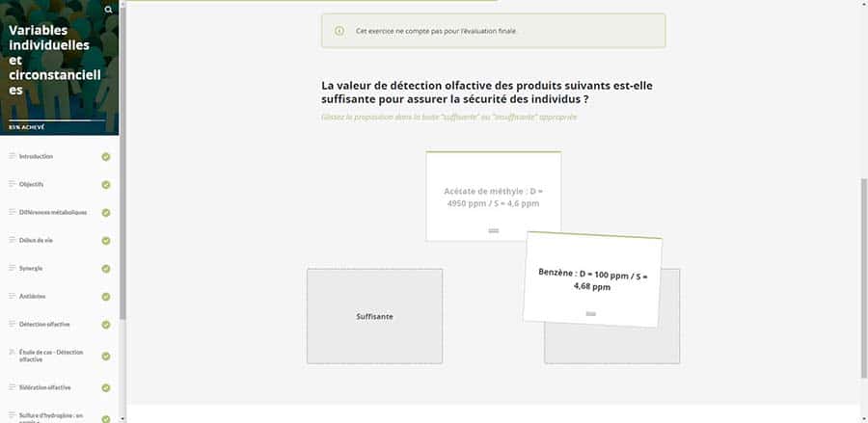Click the Suffisante drop zone
This screenshot has width=868, height=423.
pos(374,316)
